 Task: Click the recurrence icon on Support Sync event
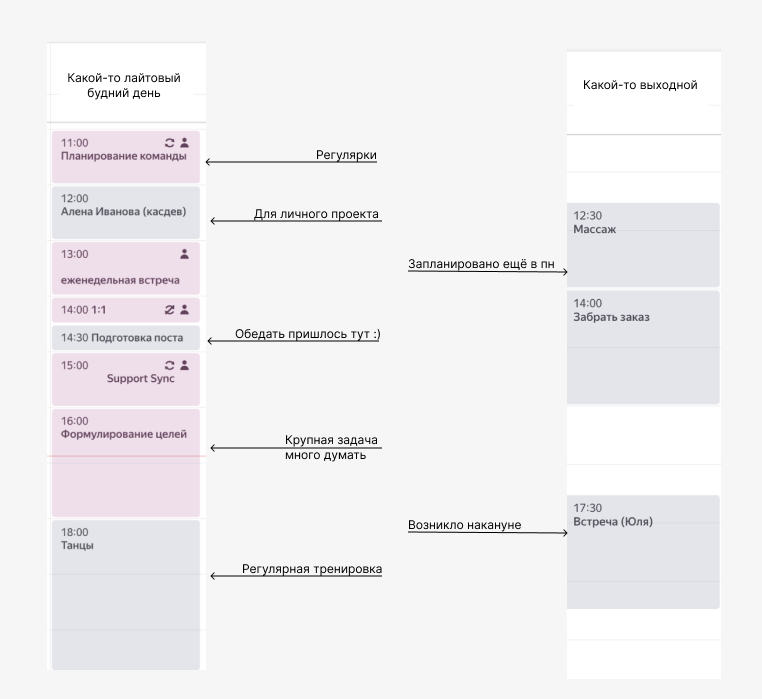[x=170, y=365]
